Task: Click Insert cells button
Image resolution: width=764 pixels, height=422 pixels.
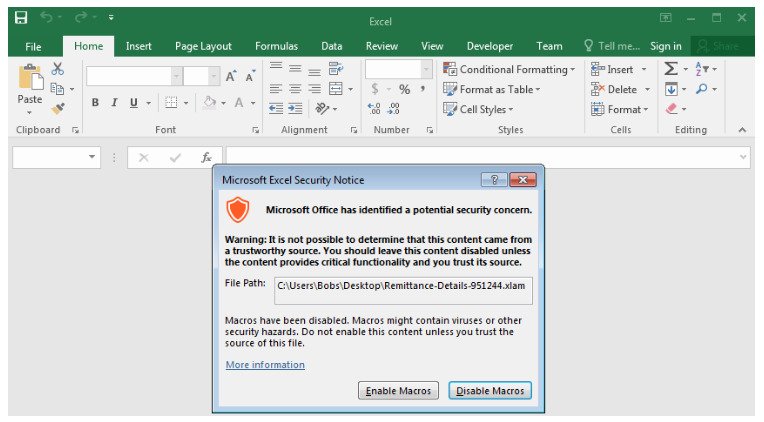Action: click(x=612, y=69)
